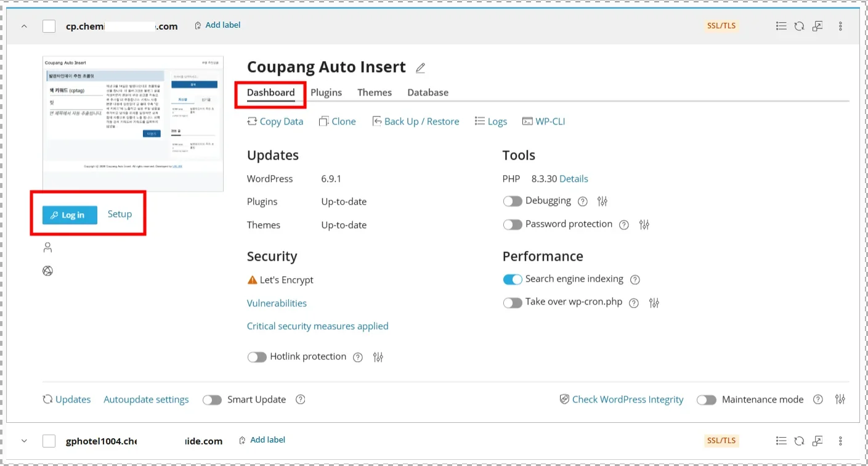
Task: Enable Smart Update toggle
Action: pyautogui.click(x=212, y=399)
